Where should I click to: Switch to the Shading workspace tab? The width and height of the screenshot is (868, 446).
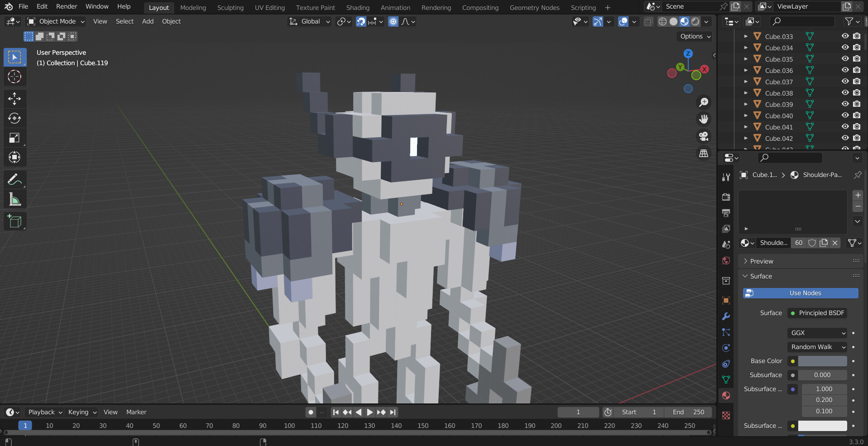[358, 7]
